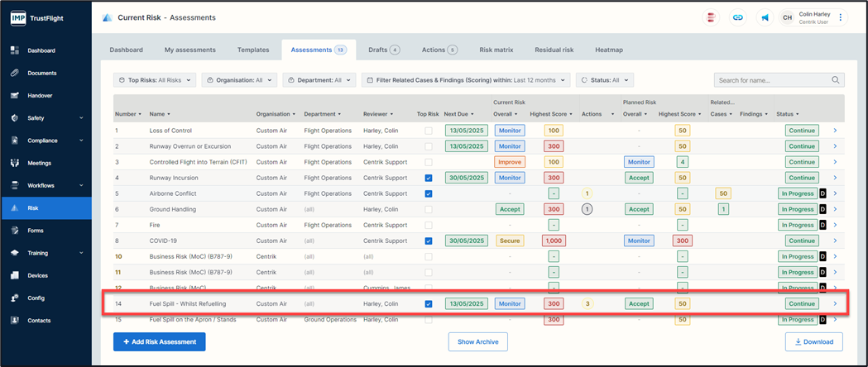Click the Show Archive button
The height and width of the screenshot is (367, 868).
point(478,341)
